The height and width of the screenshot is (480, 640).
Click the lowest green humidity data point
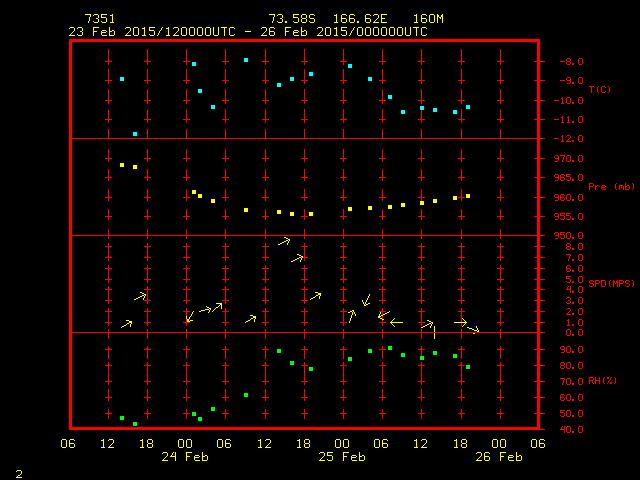click(x=135, y=424)
